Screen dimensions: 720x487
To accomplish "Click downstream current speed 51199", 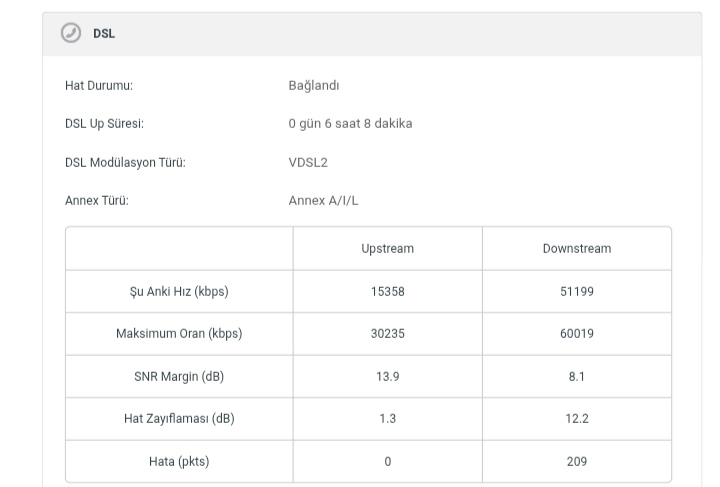I will click(x=576, y=292).
